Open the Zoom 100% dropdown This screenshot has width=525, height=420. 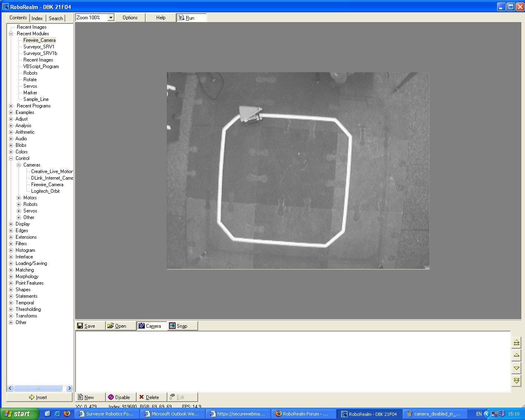tap(110, 18)
